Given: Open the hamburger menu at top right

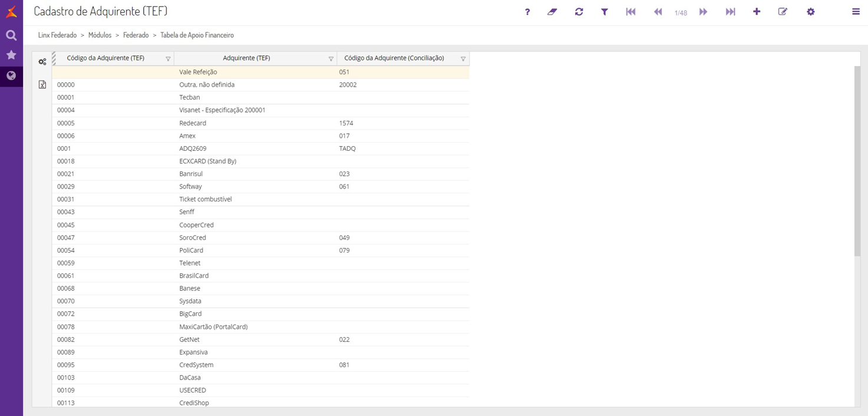Looking at the screenshot, I should pos(856,12).
